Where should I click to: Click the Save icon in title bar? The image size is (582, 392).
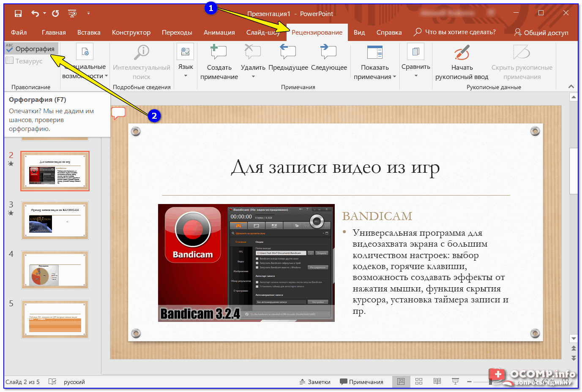[x=18, y=14]
